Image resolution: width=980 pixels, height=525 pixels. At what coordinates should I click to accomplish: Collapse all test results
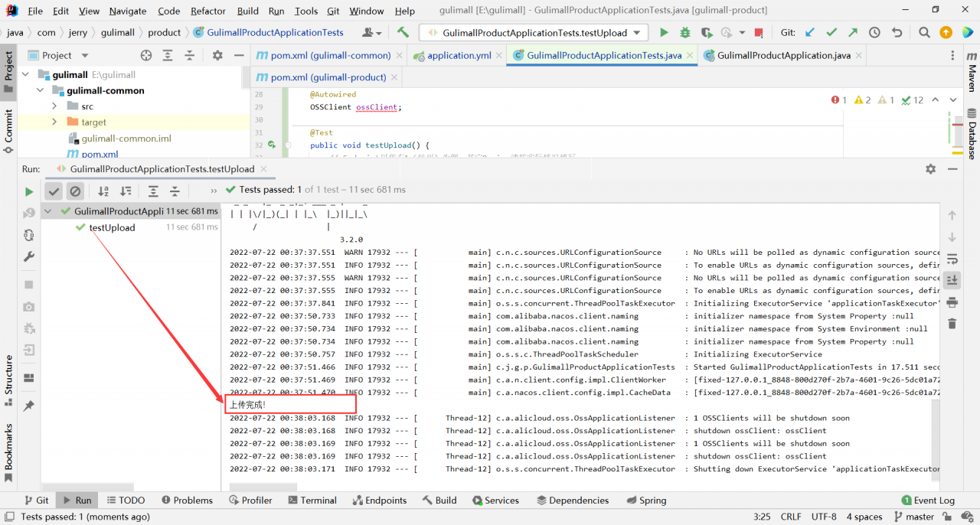[175, 191]
